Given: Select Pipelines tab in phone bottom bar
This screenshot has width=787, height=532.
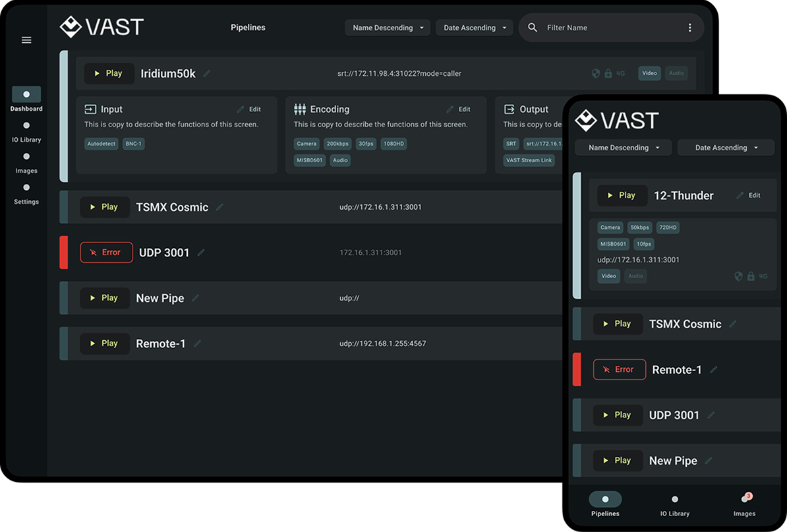Looking at the screenshot, I should (x=605, y=504).
